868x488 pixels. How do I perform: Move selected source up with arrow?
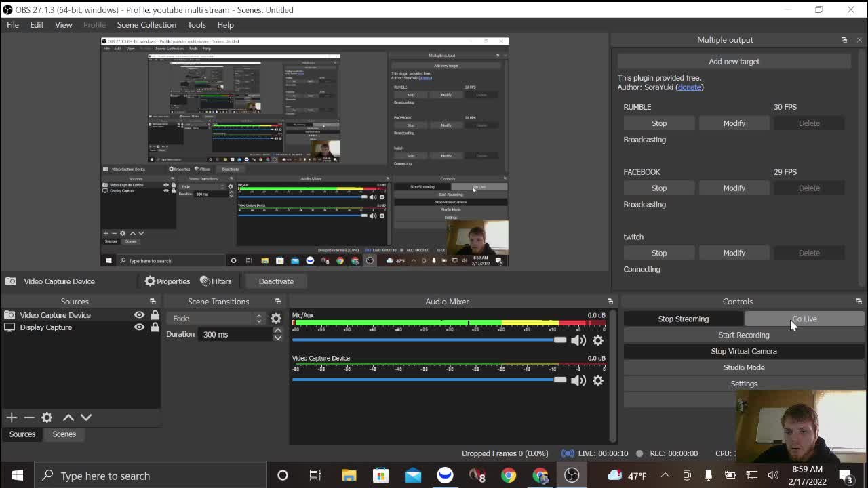(x=68, y=418)
